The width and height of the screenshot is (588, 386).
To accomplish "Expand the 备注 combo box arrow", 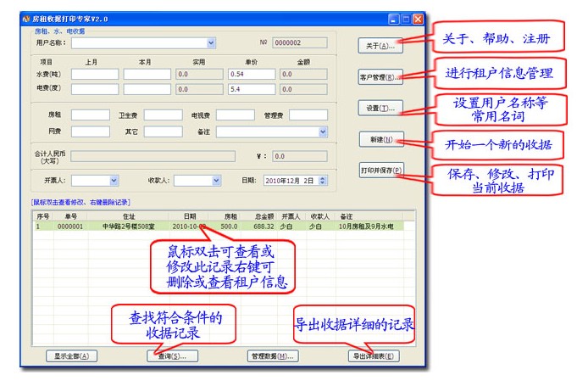I will [323, 131].
